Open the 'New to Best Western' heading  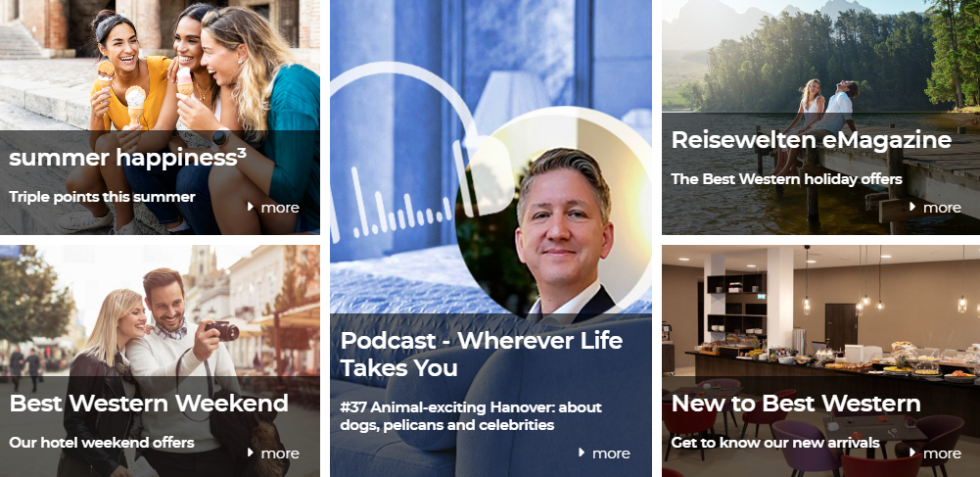[x=796, y=404]
